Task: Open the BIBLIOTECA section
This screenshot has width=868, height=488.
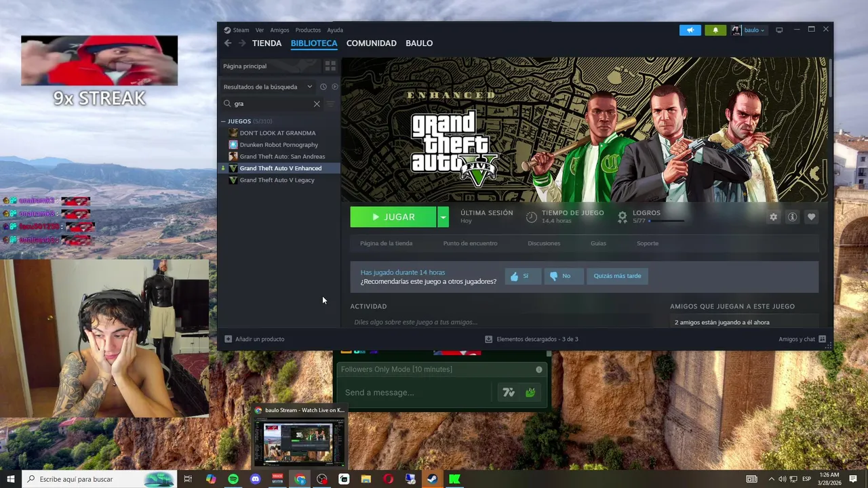Action: tap(314, 43)
